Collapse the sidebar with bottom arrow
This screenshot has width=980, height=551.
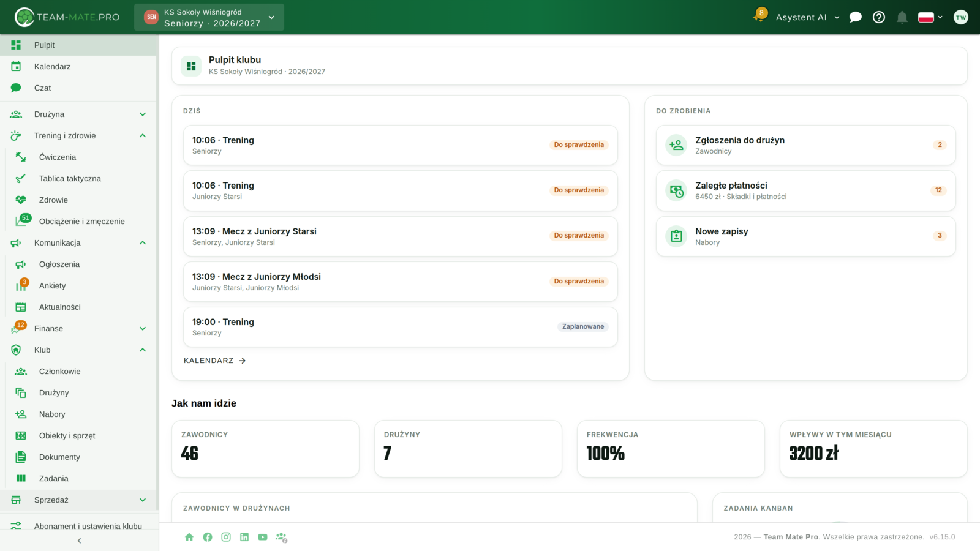pos(79,541)
